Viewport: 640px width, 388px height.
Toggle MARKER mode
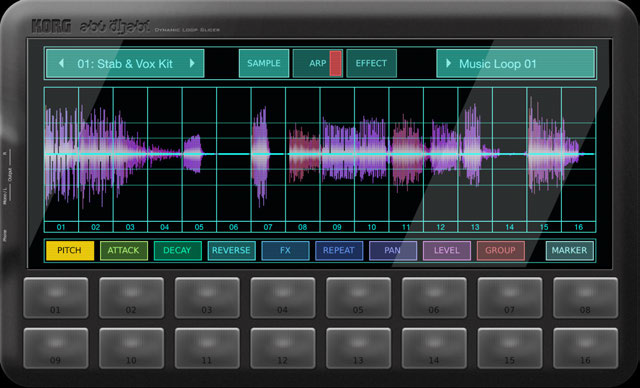click(x=569, y=251)
